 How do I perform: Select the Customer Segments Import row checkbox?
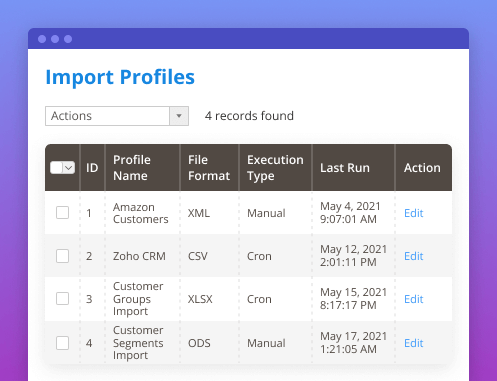click(62, 343)
